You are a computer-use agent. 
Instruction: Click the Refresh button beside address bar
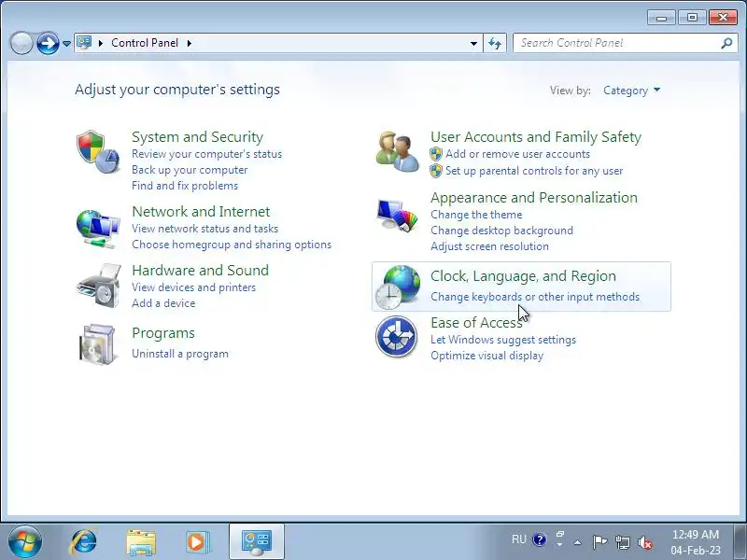495,43
